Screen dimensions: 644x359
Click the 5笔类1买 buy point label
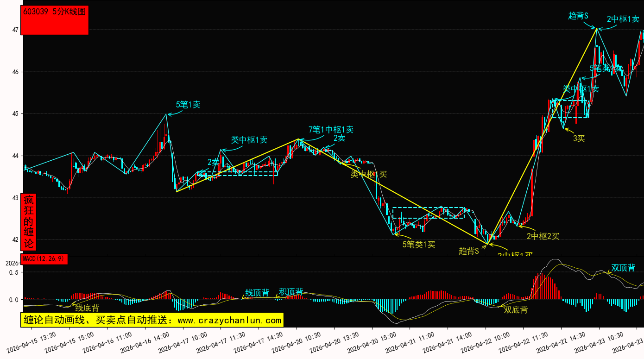point(418,244)
